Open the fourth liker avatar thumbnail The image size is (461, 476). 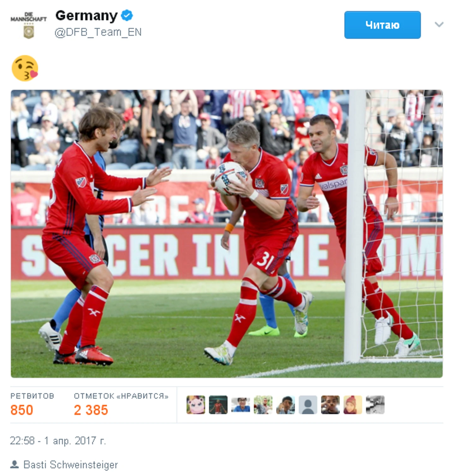click(x=263, y=405)
